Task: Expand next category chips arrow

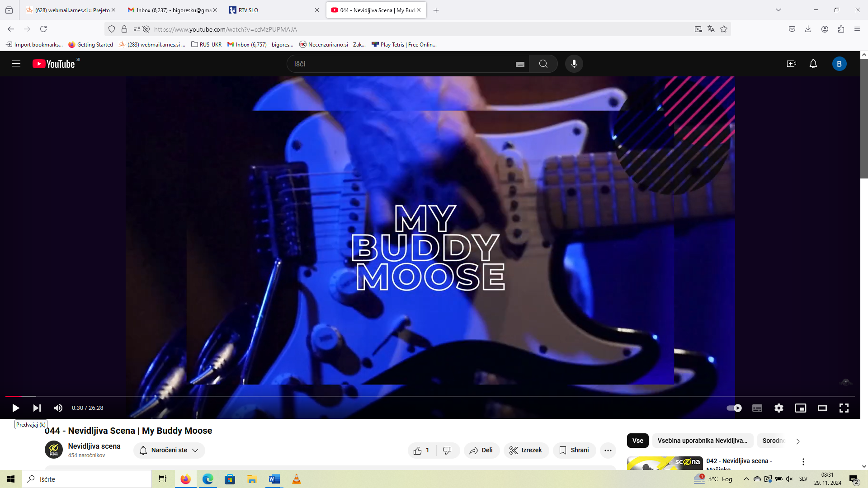Action: tap(797, 441)
